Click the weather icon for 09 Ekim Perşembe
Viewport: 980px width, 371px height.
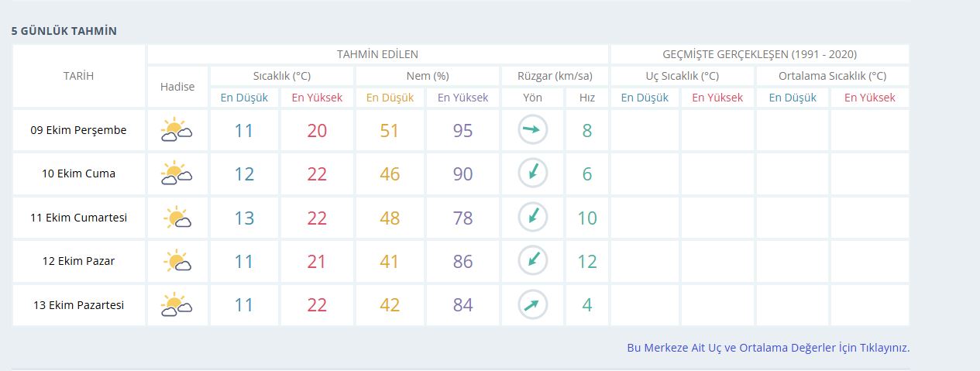pyautogui.click(x=177, y=130)
